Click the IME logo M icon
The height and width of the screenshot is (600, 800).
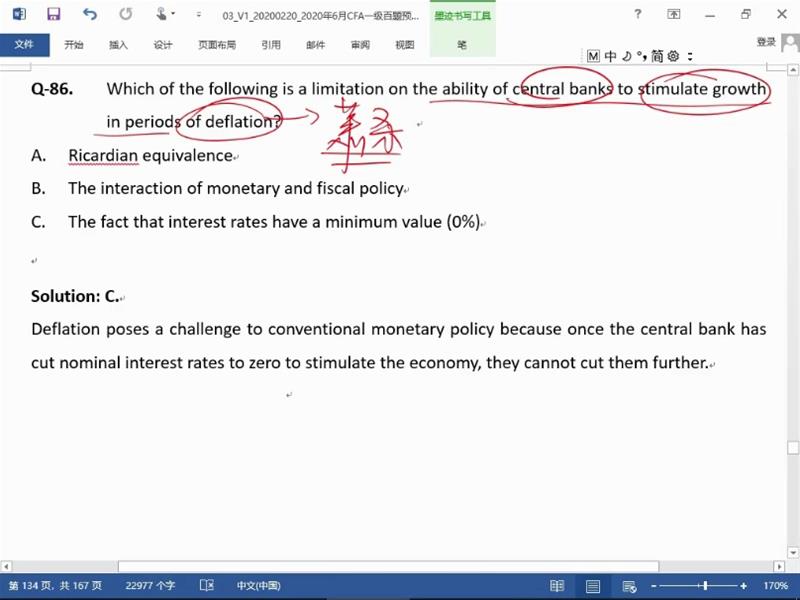(x=593, y=56)
